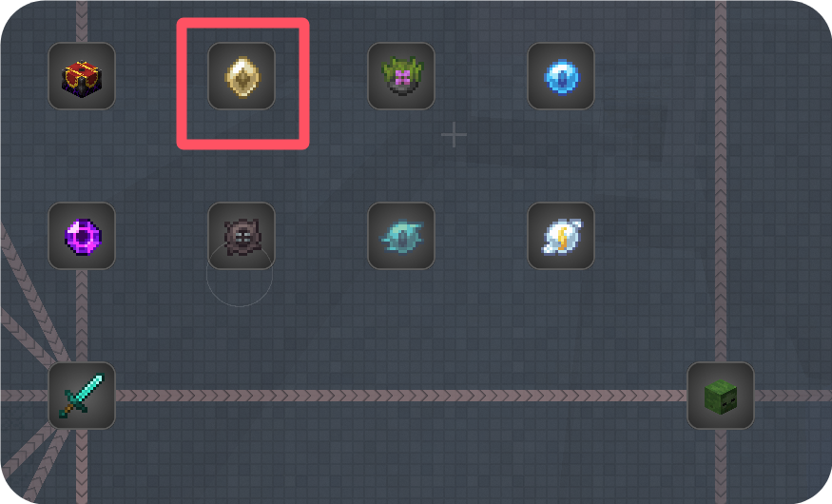Select the red and gold treasure chest node

pos(82,76)
